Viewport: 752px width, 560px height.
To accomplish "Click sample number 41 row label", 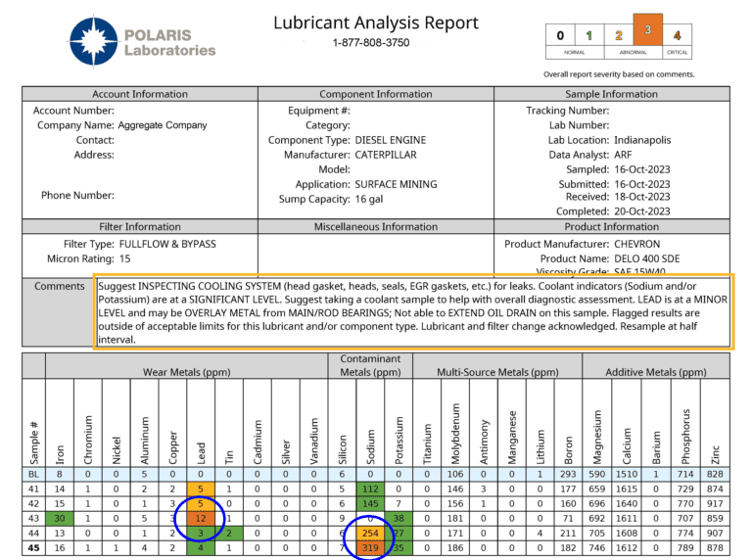I will point(33,490).
